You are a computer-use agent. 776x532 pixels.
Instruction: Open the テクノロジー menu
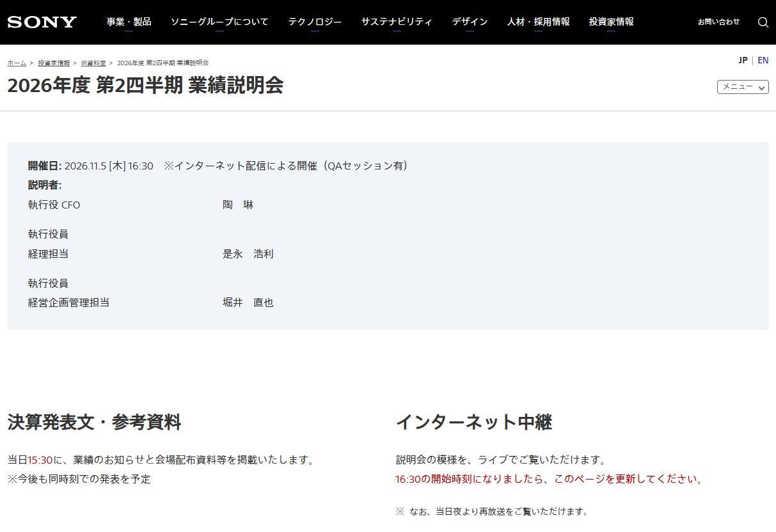coord(315,22)
